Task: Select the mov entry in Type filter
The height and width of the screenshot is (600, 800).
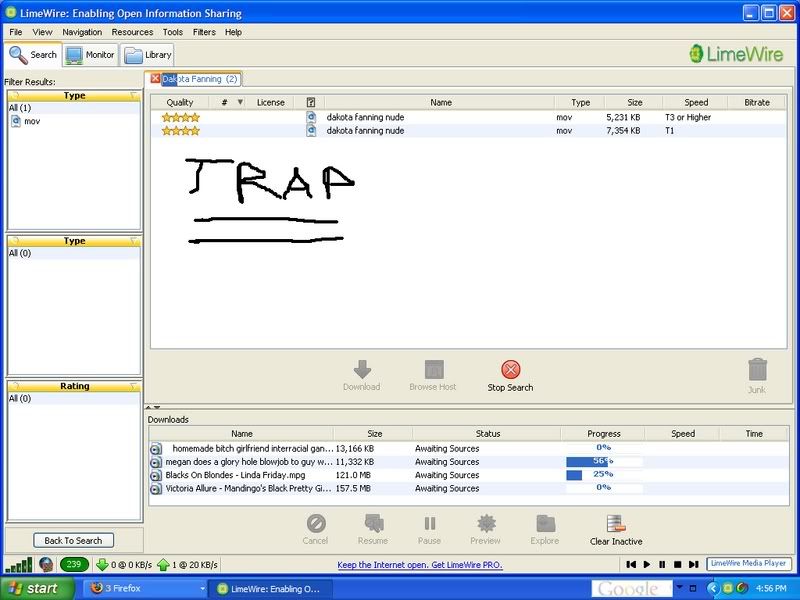Action: coord(73,121)
